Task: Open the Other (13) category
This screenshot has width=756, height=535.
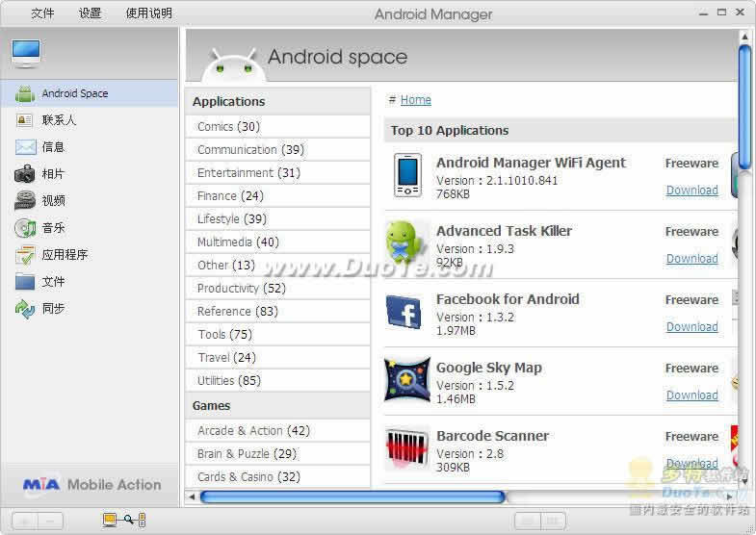Action: click(x=277, y=266)
